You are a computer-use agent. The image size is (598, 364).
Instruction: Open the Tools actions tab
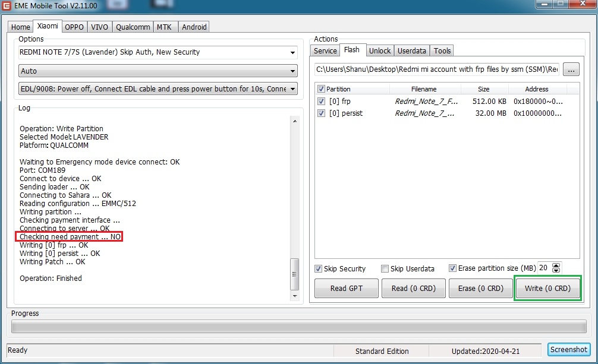(x=442, y=50)
